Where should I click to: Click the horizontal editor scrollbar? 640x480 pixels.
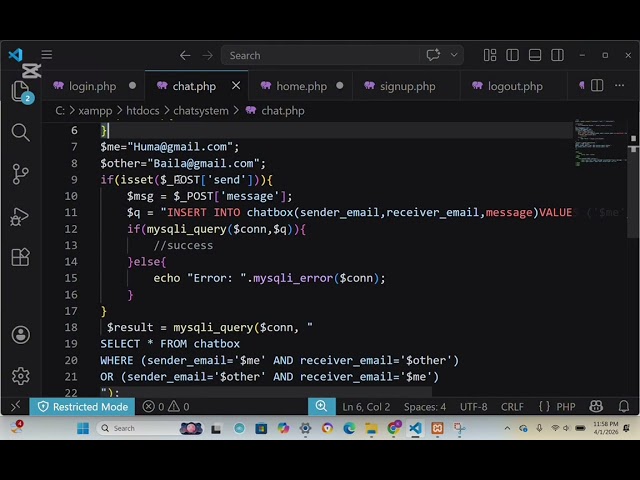point(265,392)
